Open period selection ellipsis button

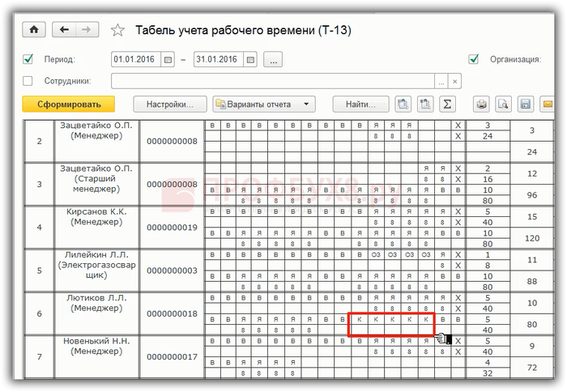pos(273,60)
